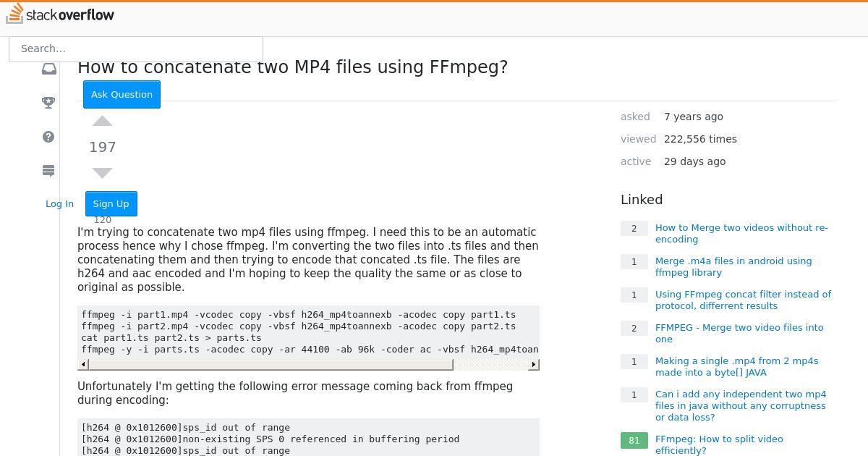Downvote the question with down arrow

103,173
